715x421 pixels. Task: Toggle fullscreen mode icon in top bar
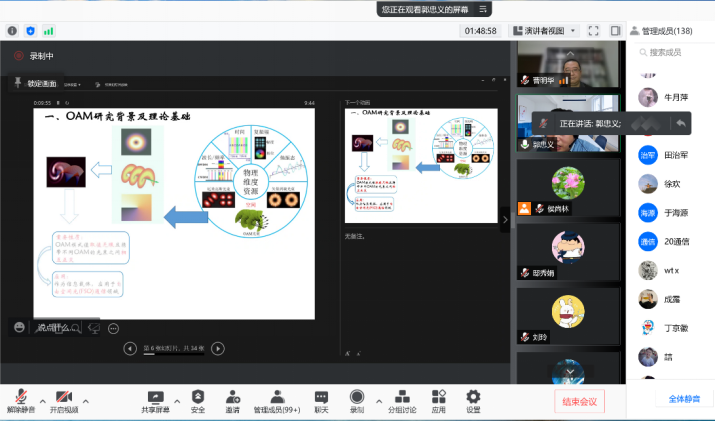[592, 31]
